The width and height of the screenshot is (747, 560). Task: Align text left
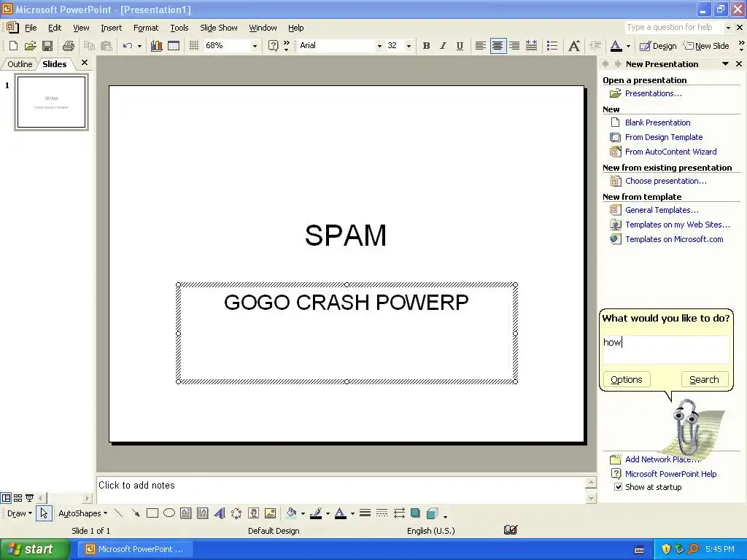481,46
